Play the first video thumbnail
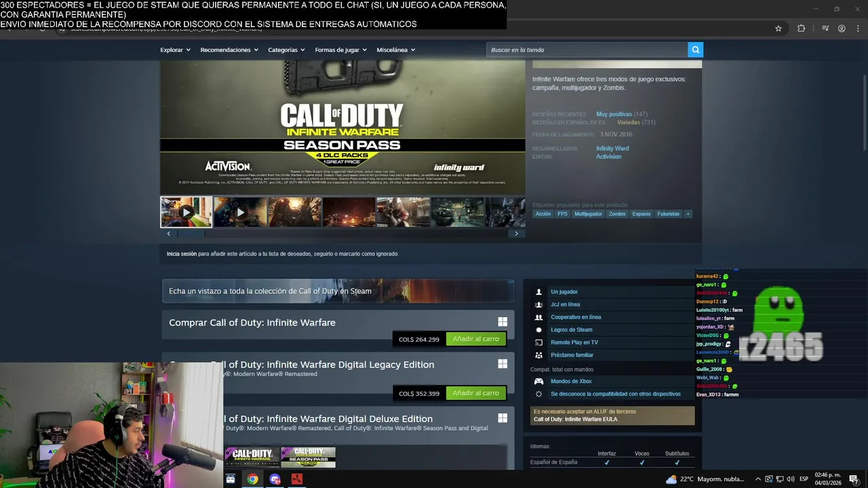 [x=186, y=212]
